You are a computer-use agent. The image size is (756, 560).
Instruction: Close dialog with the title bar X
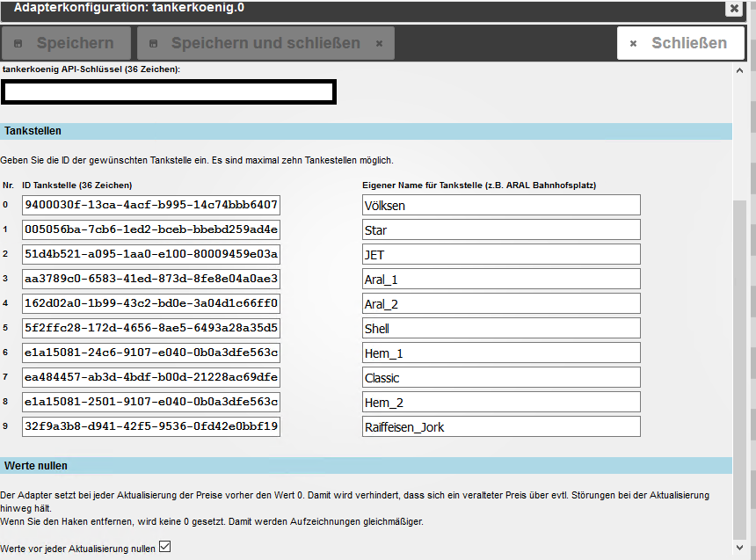tap(734, 8)
